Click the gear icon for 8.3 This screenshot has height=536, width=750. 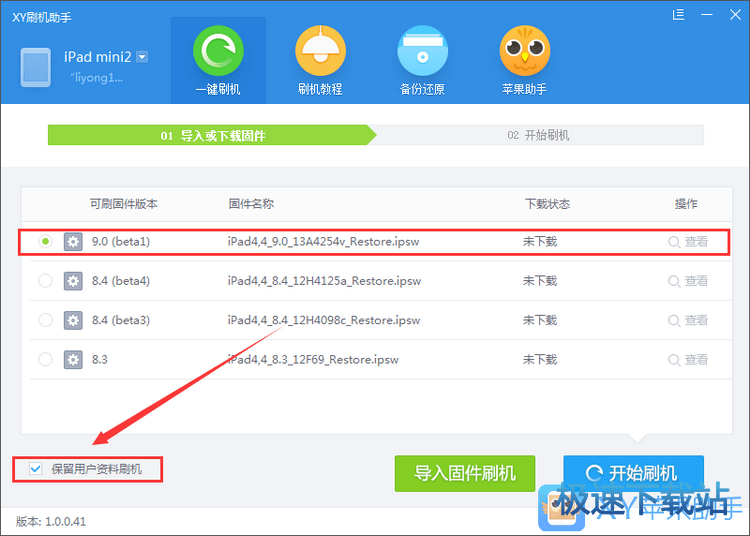tap(73, 359)
